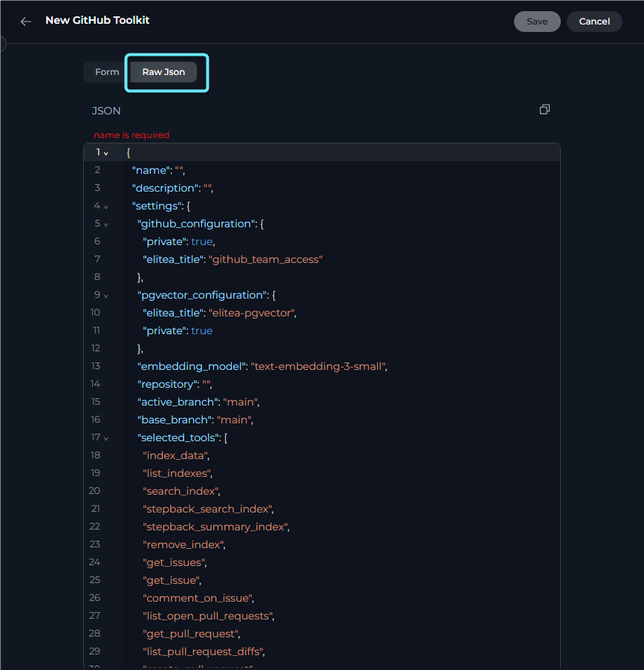Click the "base_branch" key on line 16
Image resolution: width=644 pixels, height=670 pixels.
click(x=175, y=420)
